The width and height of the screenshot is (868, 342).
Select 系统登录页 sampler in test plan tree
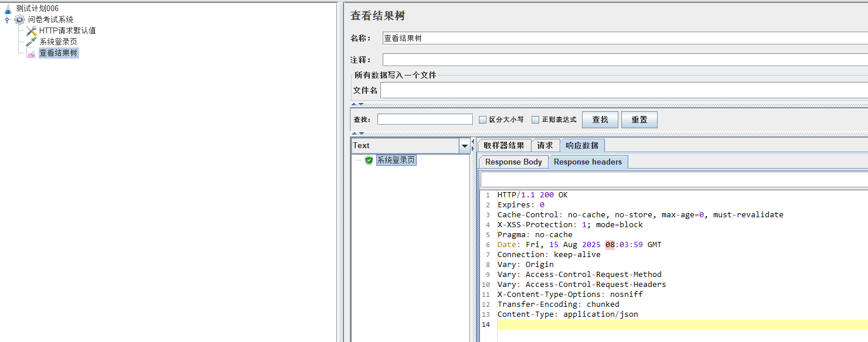tap(58, 42)
